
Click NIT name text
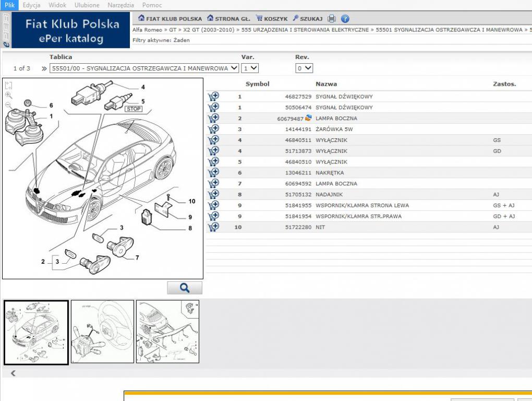320,227
